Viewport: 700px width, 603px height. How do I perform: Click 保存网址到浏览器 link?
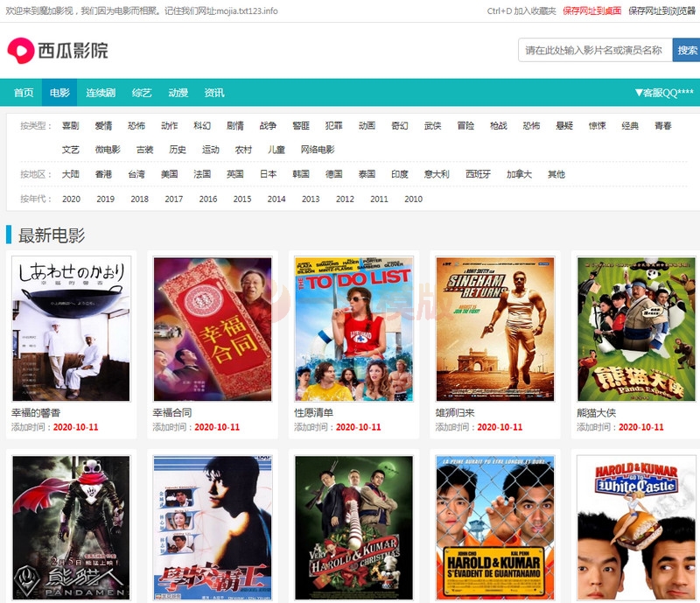point(661,11)
